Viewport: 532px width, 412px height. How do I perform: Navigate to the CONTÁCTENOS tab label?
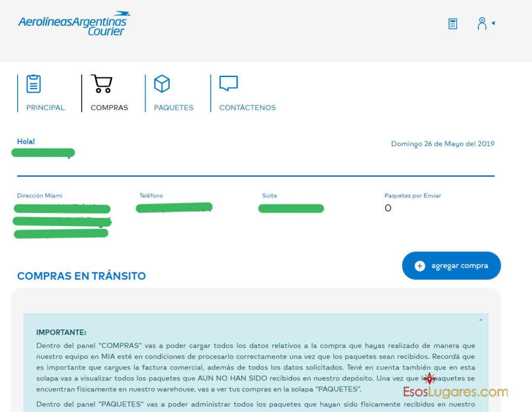pyautogui.click(x=247, y=108)
